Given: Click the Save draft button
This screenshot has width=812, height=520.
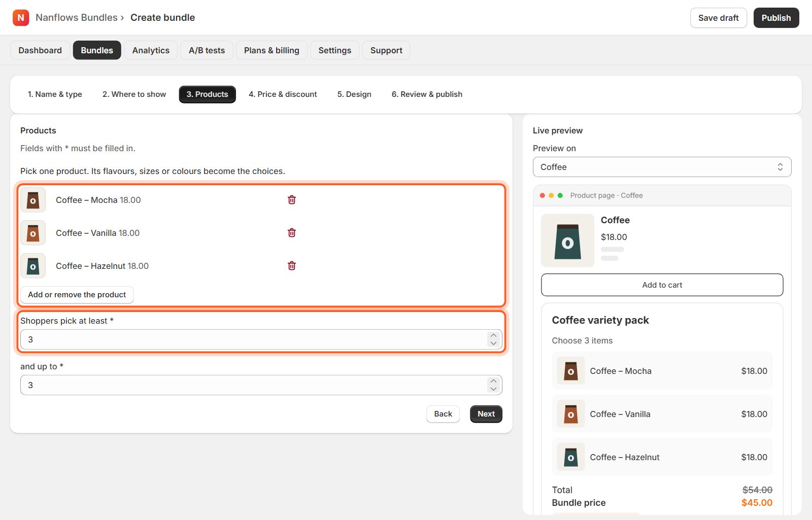Looking at the screenshot, I should point(719,18).
